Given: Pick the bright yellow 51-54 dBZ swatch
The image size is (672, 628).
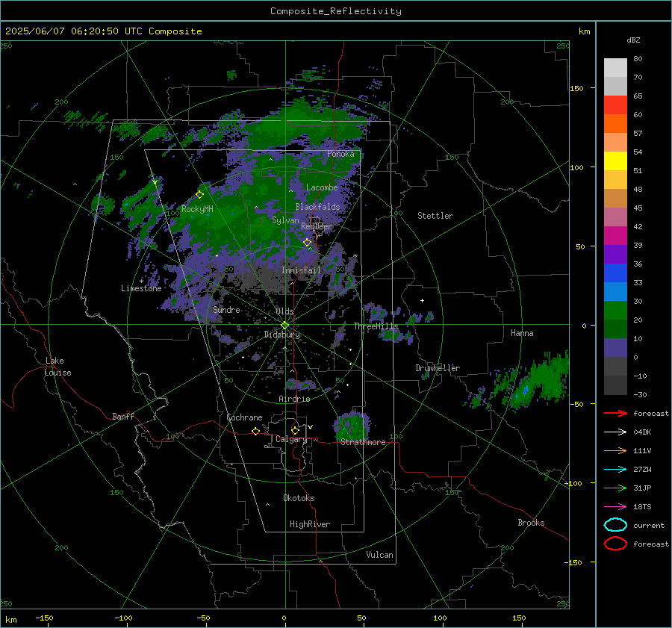Looking at the screenshot, I should point(615,161).
